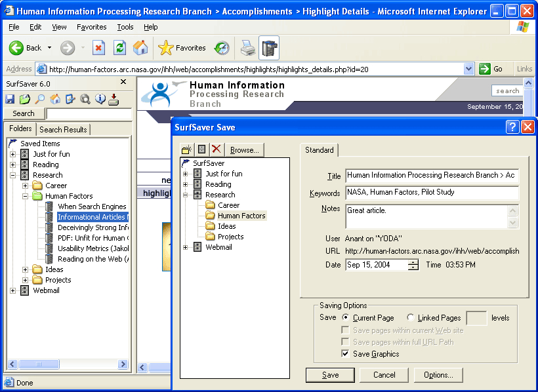Click the Home icon in IE toolbar

140,48
